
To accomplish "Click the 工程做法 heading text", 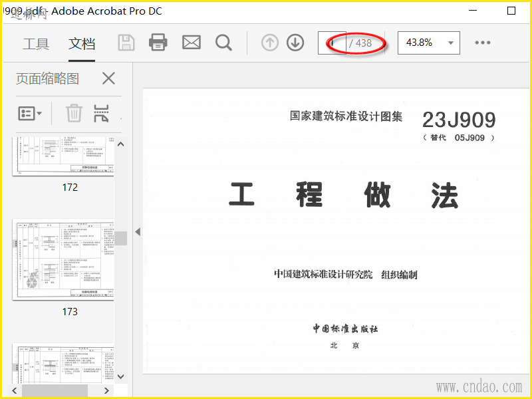I will 343,195.
